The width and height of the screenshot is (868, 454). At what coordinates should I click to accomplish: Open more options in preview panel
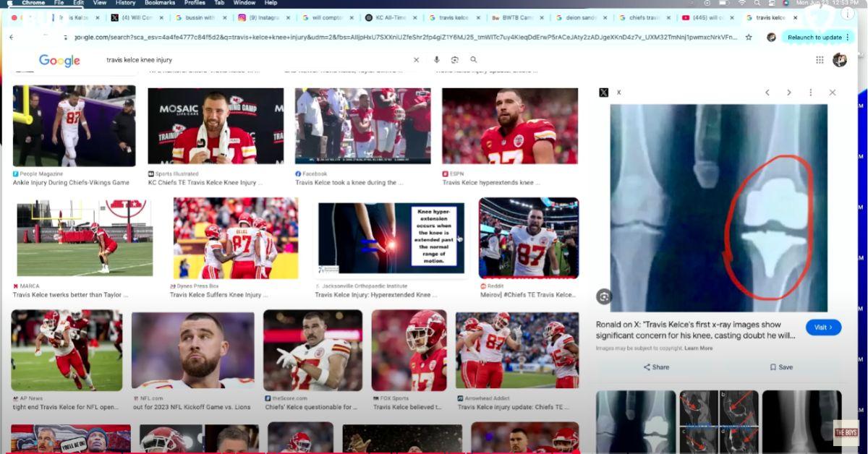pos(811,93)
